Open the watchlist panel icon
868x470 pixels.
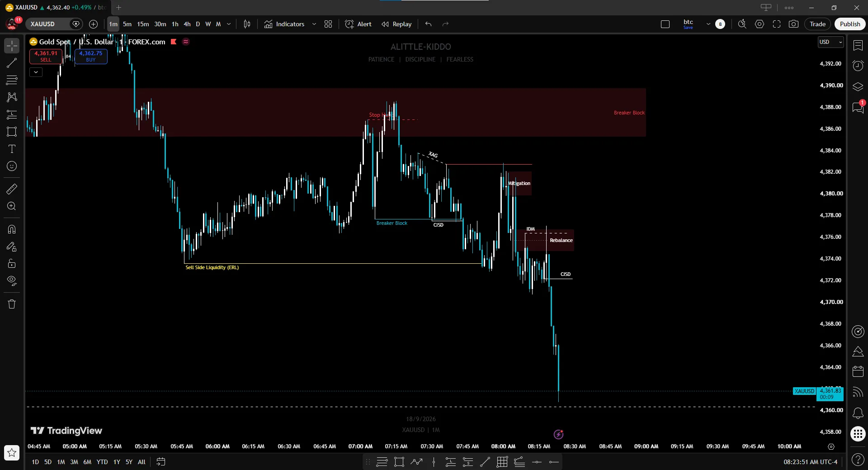point(858,45)
